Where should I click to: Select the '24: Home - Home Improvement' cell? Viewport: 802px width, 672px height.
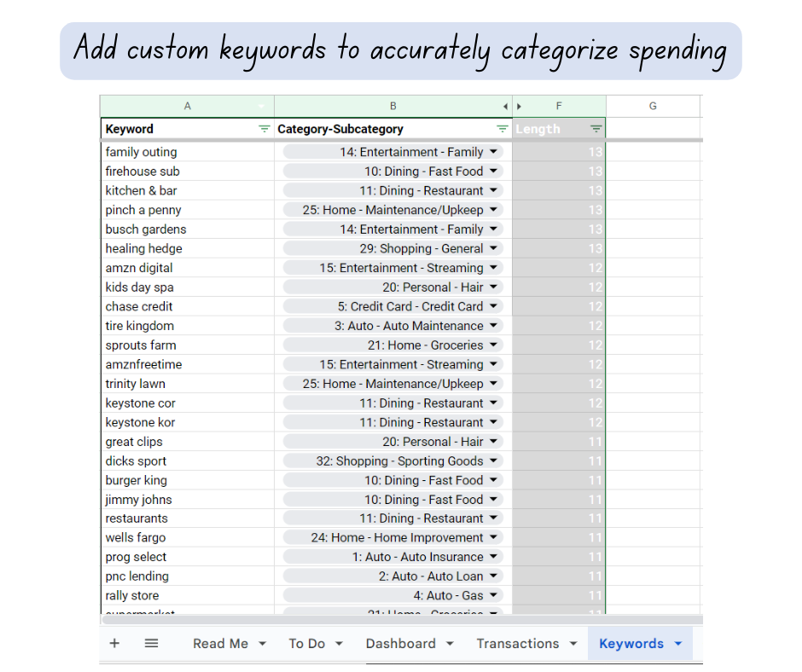392,537
